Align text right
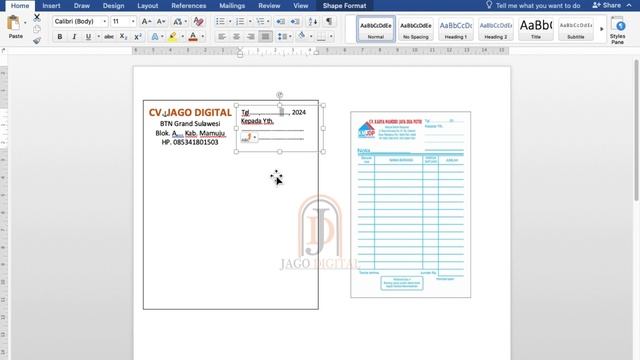The height and width of the screenshot is (360, 640). (x=251, y=37)
